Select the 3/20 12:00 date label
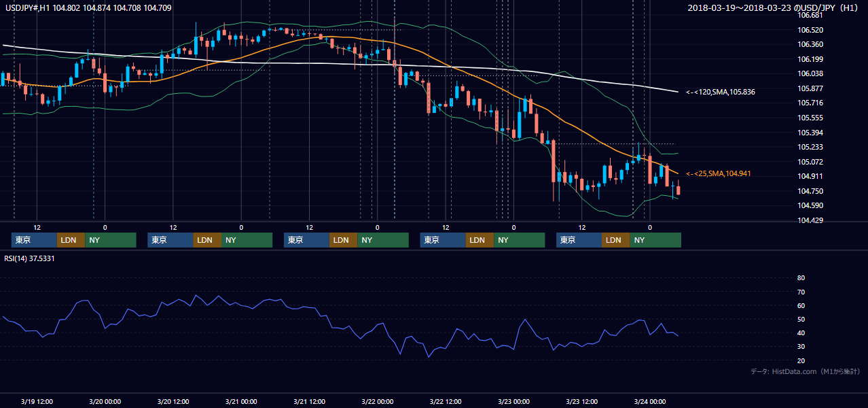Screen dimensions: 868x408 pyautogui.click(x=173, y=401)
